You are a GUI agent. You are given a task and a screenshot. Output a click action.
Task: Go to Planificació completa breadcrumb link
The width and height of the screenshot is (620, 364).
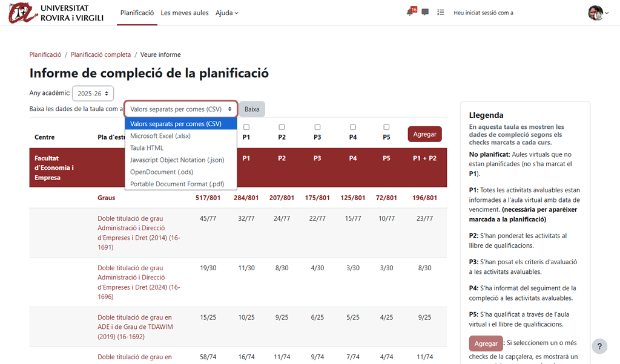(101, 54)
